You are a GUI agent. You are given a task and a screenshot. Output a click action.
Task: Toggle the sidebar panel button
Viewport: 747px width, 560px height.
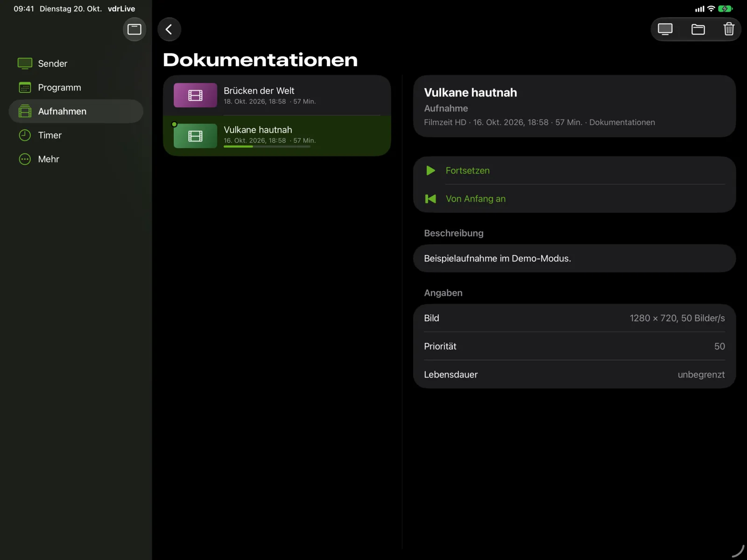click(134, 29)
